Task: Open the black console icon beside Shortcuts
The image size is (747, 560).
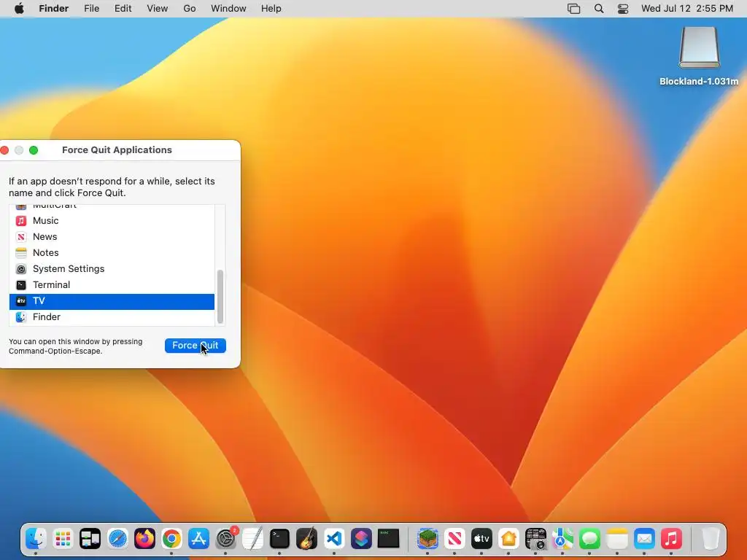Action: tap(388, 539)
